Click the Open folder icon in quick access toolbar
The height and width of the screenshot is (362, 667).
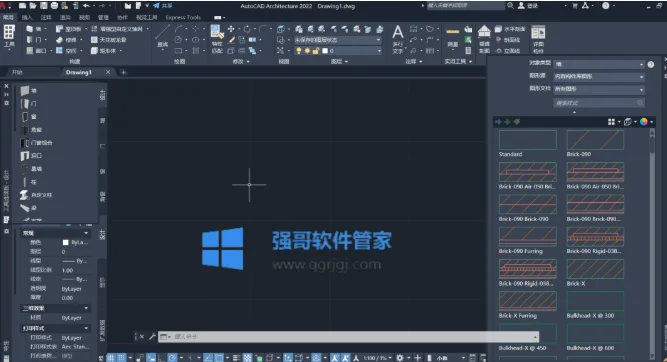click(x=33, y=6)
